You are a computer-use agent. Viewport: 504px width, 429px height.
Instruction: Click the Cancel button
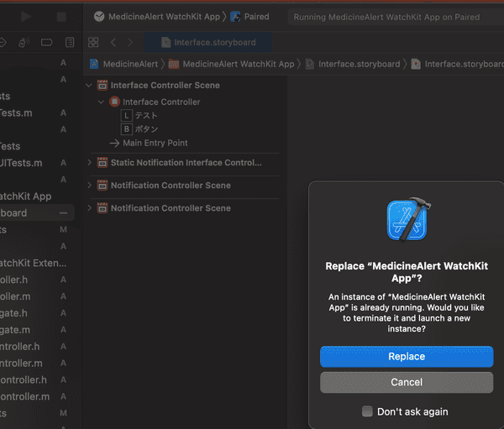point(407,382)
